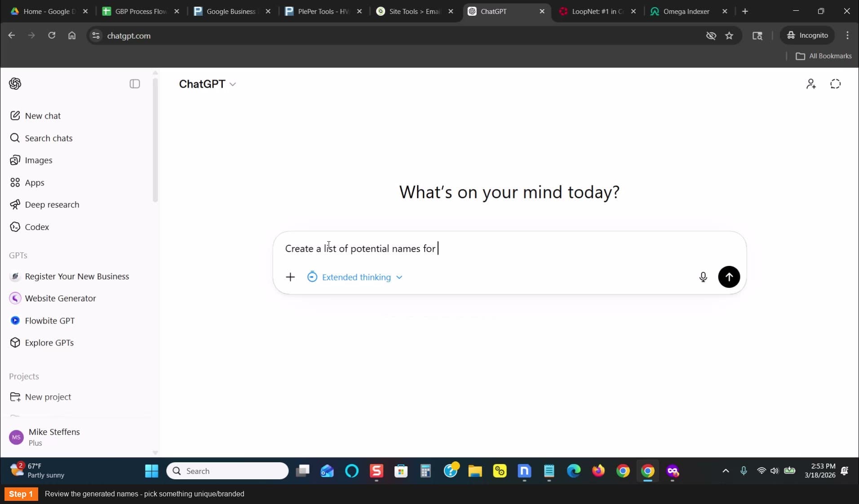
Task: Open the Microsoft Store taskbar icon
Action: pos(401,471)
